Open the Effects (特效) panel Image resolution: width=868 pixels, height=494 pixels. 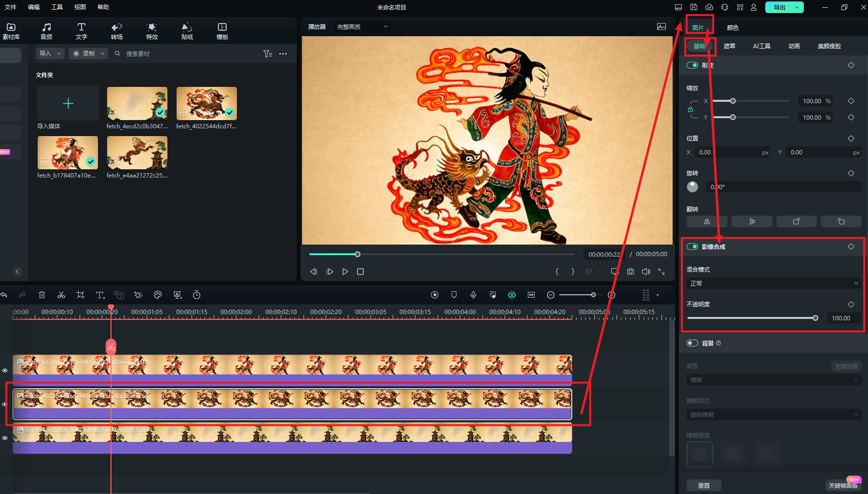click(x=152, y=31)
